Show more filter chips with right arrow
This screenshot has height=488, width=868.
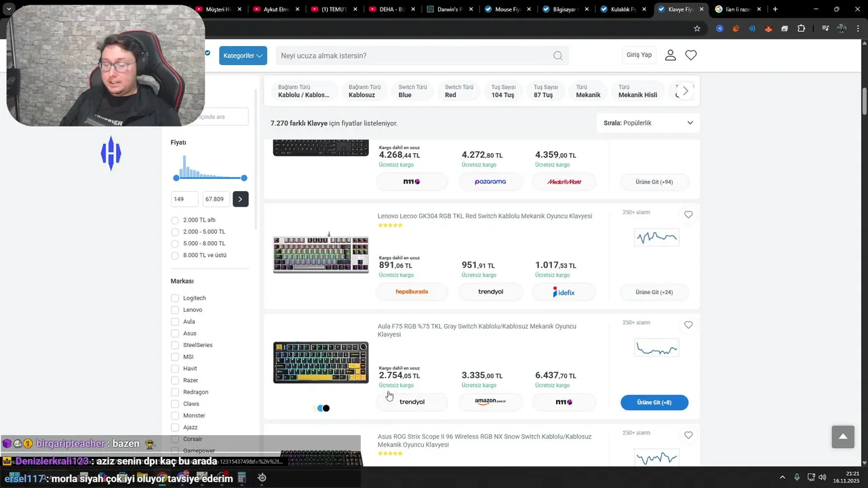686,91
